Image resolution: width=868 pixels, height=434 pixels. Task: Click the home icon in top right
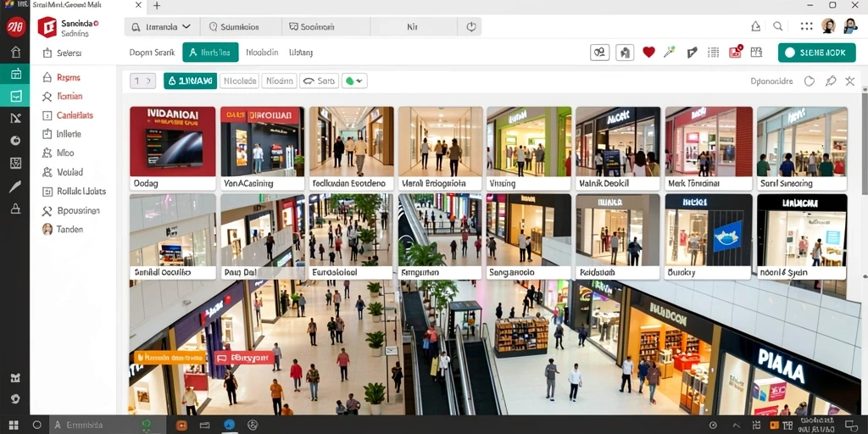click(x=755, y=26)
